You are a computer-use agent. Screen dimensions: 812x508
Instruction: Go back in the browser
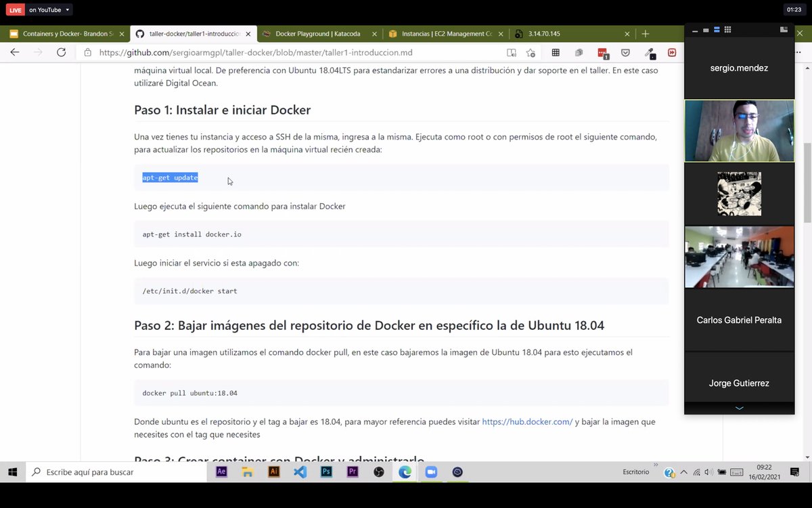tap(15, 52)
